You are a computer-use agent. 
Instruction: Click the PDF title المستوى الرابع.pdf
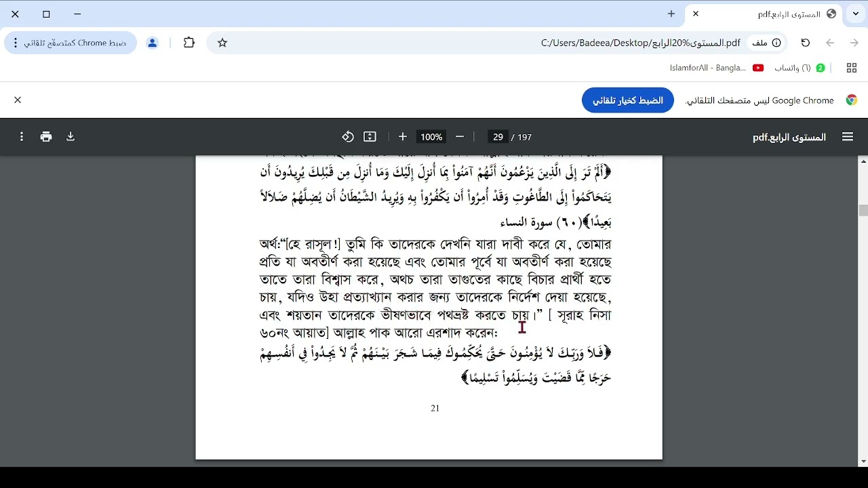pos(789,137)
